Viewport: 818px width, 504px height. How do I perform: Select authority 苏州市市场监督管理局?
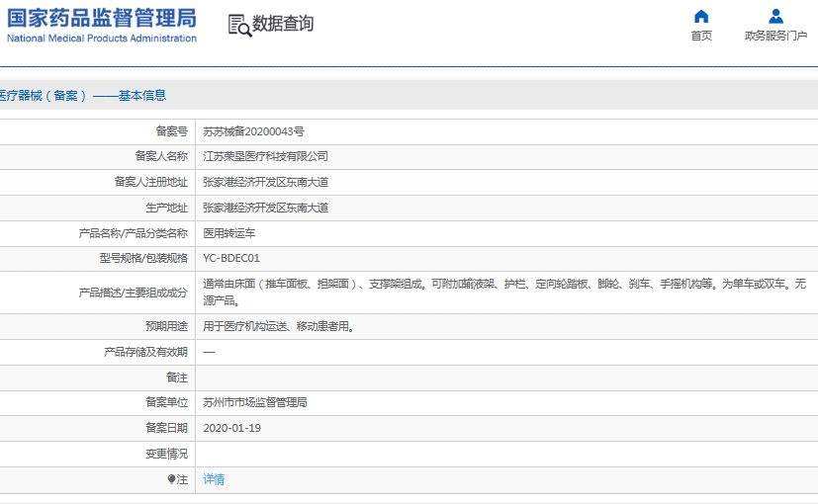point(255,402)
